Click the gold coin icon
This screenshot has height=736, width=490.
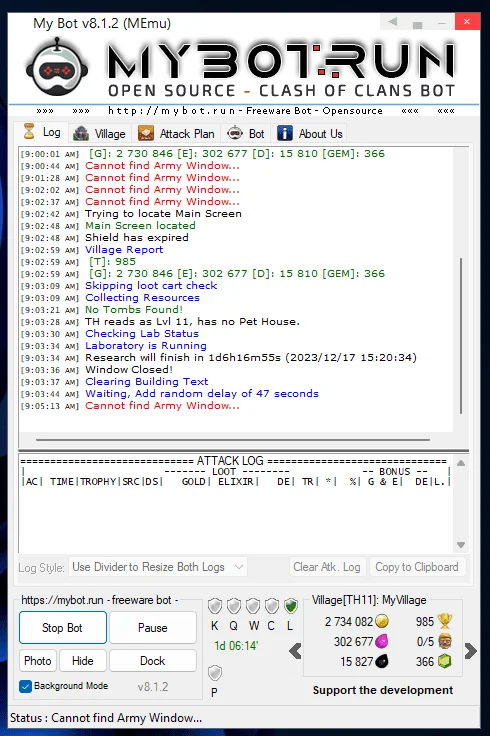pyautogui.click(x=382, y=621)
